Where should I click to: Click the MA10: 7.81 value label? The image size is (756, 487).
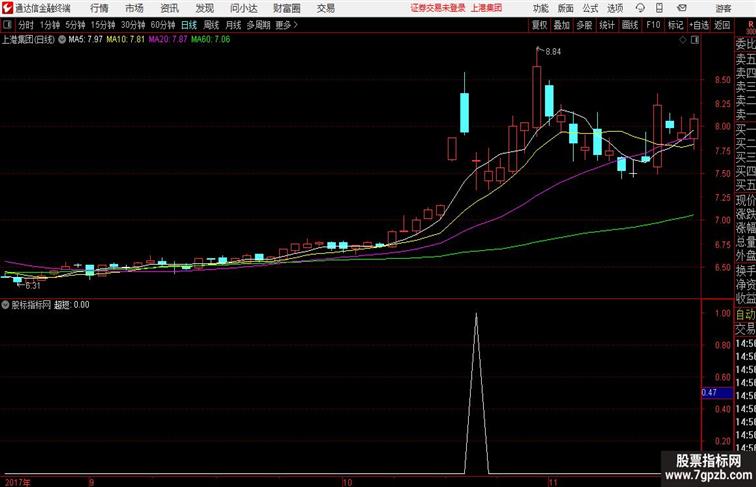coord(125,40)
